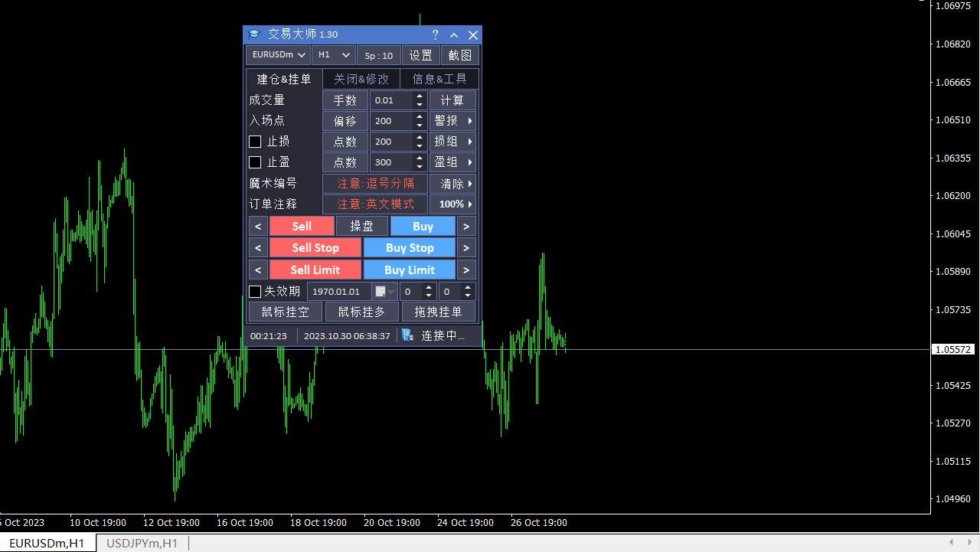Image resolution: width=980 pixels, height=552 pixels.
Task: Switch to the 信息&工具 tab
Action: pyautogui.click(x=439, y=79)
